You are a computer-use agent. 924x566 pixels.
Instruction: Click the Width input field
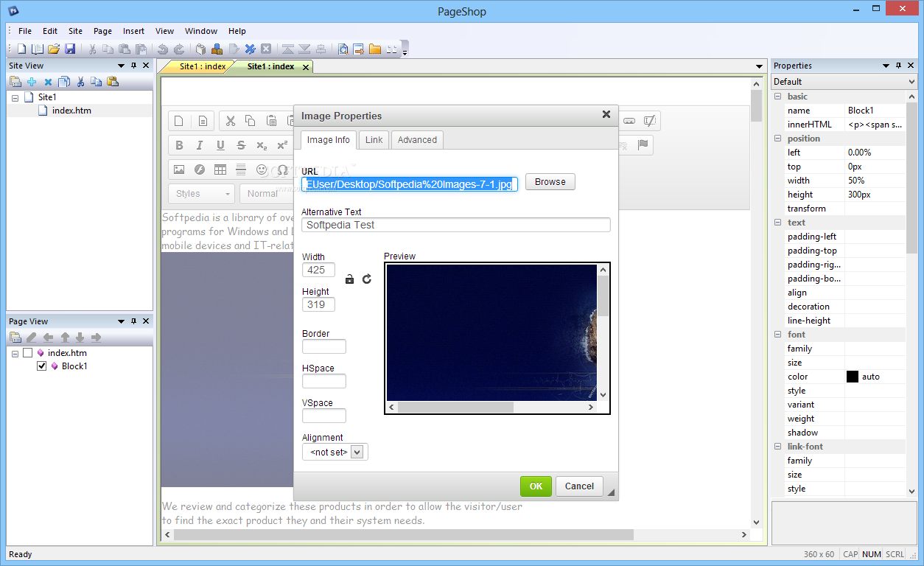click(318, 270)
